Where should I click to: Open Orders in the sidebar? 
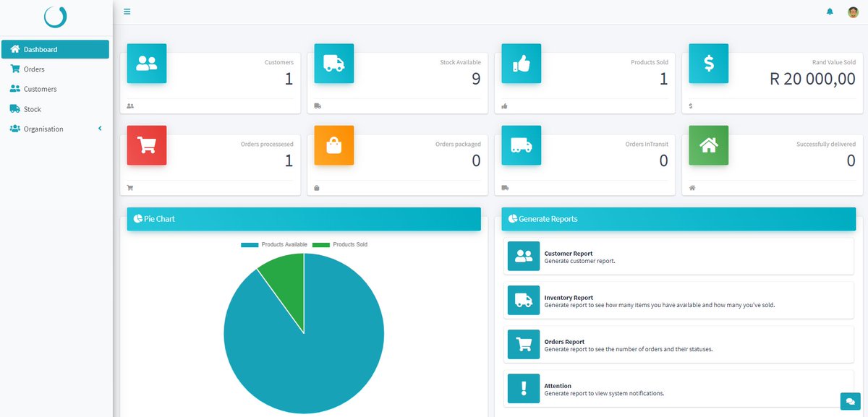[x=55, y=69]
